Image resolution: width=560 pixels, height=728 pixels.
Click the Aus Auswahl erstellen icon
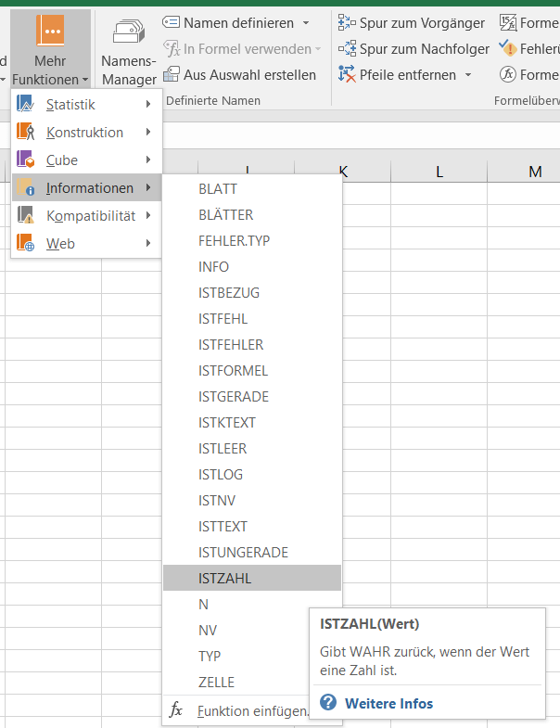tap(172, 74)
